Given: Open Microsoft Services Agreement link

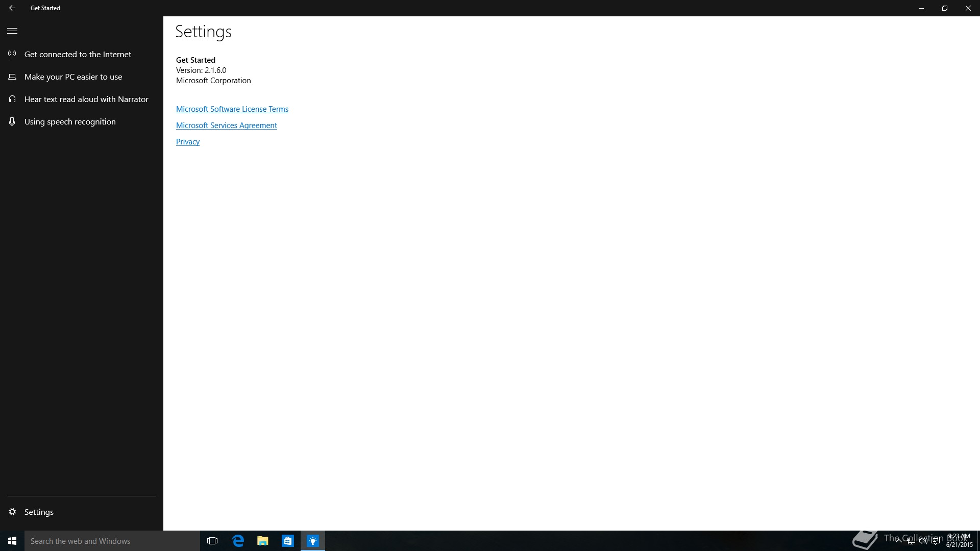Looking at the screenshot, I should coord(227,126).
